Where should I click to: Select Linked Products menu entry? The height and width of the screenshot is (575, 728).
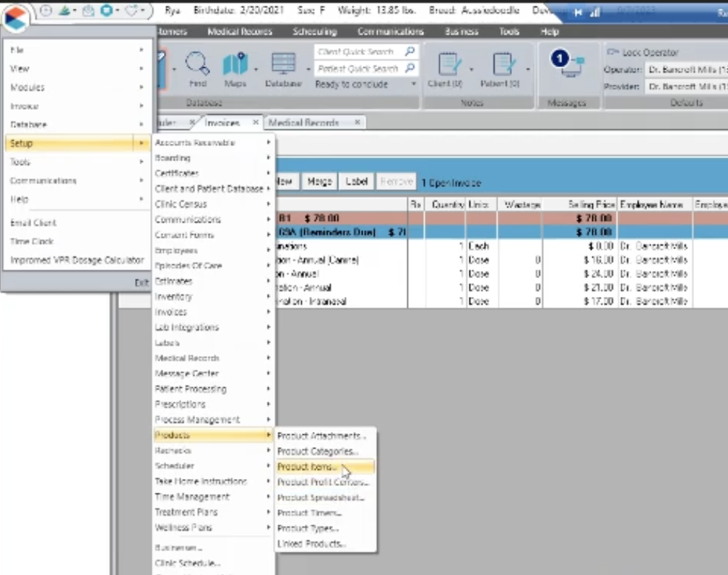click(309, 544)
